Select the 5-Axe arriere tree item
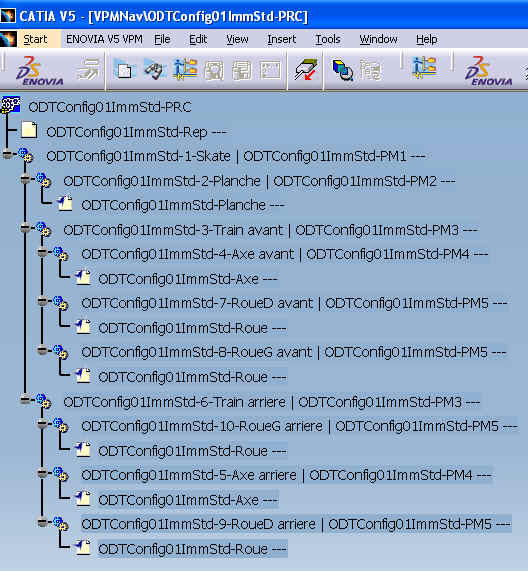528x571 pixels. pyautogui.click(x=286, y=475)
